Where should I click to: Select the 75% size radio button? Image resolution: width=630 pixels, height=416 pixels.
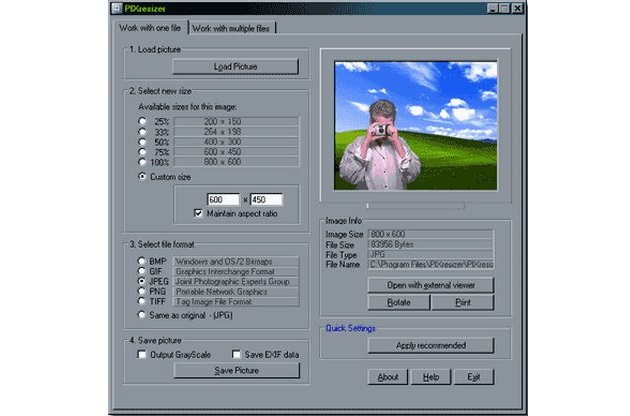(142, 152)
